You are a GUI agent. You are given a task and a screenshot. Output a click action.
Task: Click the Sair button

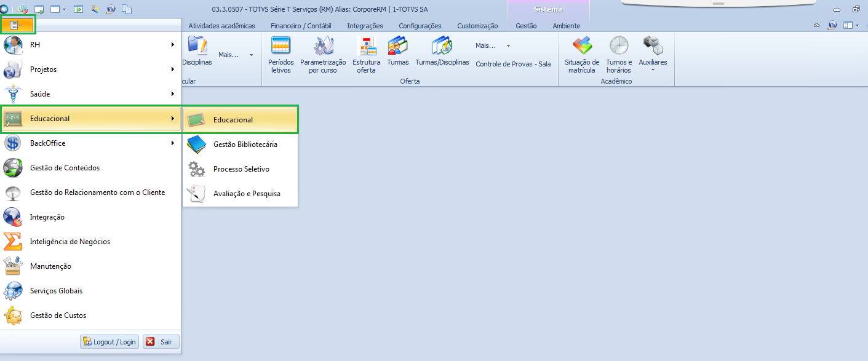coord(161,342)
